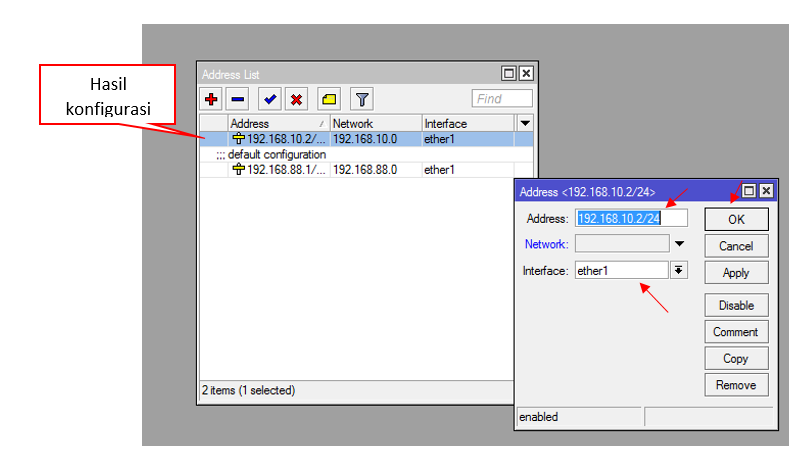Click the red X Disable icon
Image resolution: width=799 pixels, height=450 pixels.
pyautogui.click(x=297, y=99)
